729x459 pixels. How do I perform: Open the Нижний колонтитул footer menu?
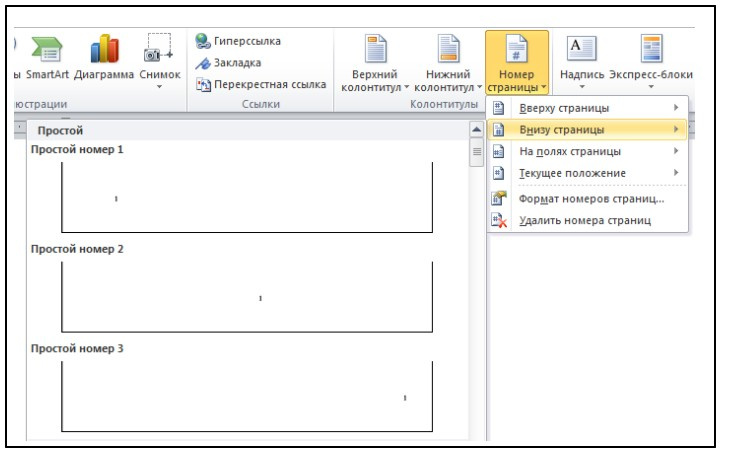click(x=447, y=60)
